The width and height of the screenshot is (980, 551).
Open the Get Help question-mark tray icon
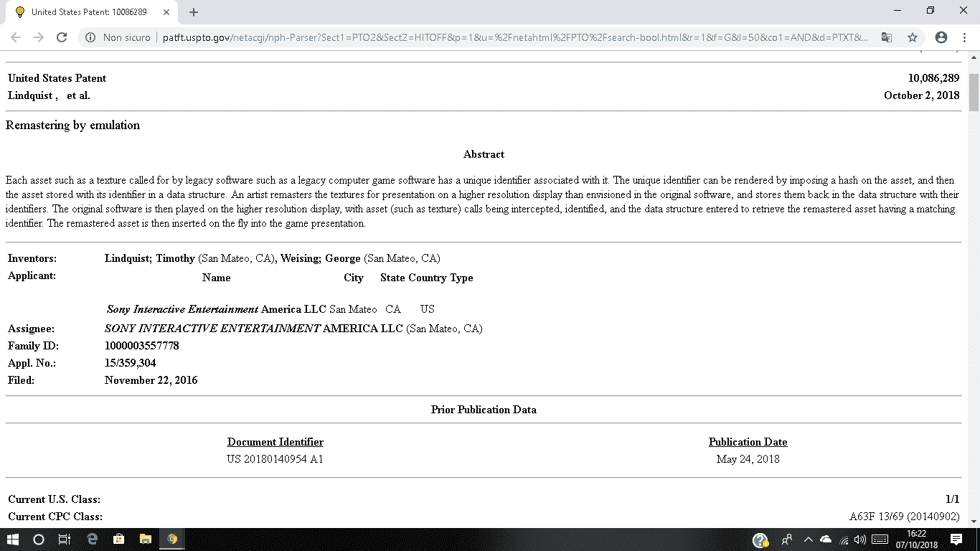coord(761,540)
